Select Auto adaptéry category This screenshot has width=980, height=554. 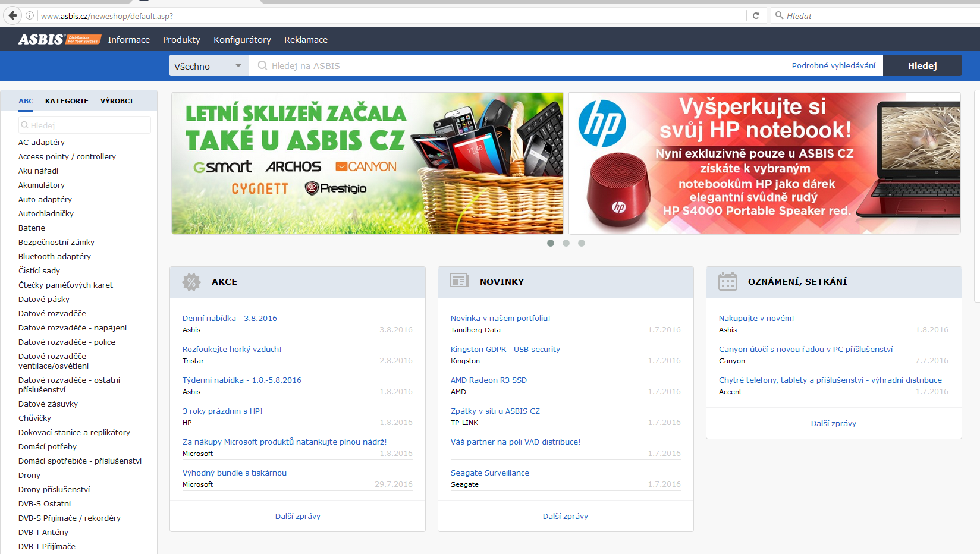point(45,200)
